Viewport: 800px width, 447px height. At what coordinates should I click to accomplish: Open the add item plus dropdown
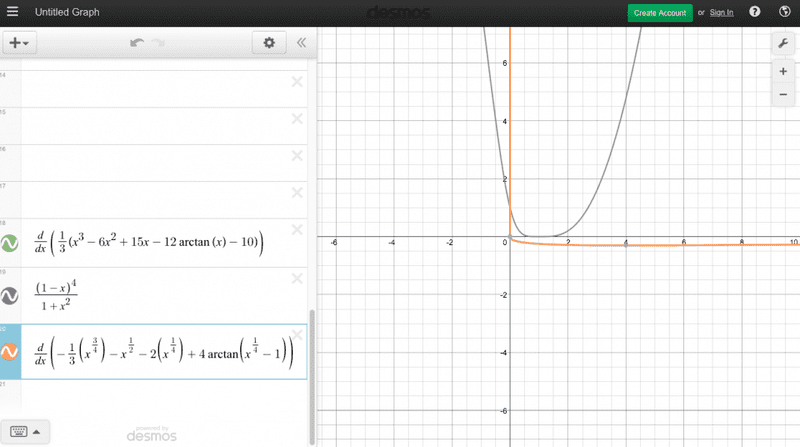tap(19, 43)
